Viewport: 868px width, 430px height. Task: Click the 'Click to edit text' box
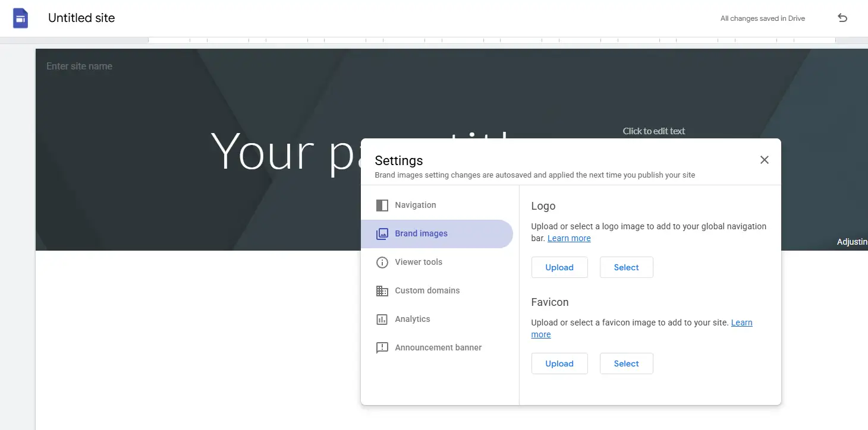[x=653, y=131]
